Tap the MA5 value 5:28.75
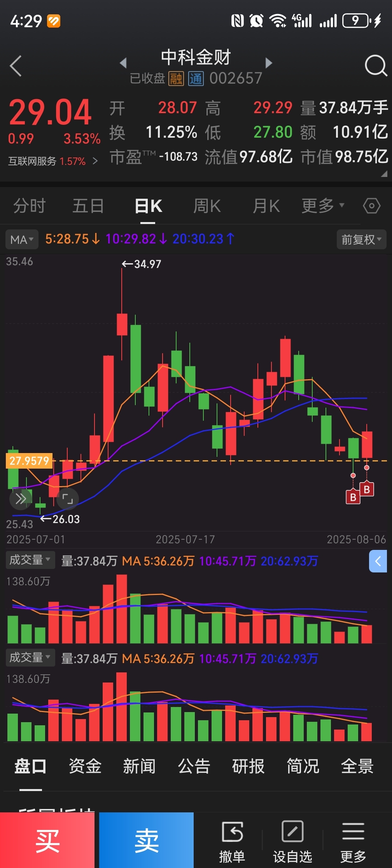Image resolution: width=392 pixels, height=868 pixels. click(x=72, y=239)
